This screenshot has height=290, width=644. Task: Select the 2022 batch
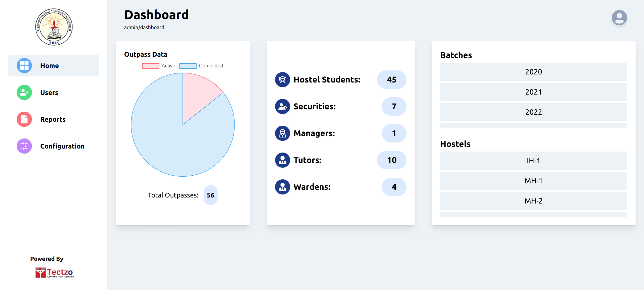click(533, 112)
